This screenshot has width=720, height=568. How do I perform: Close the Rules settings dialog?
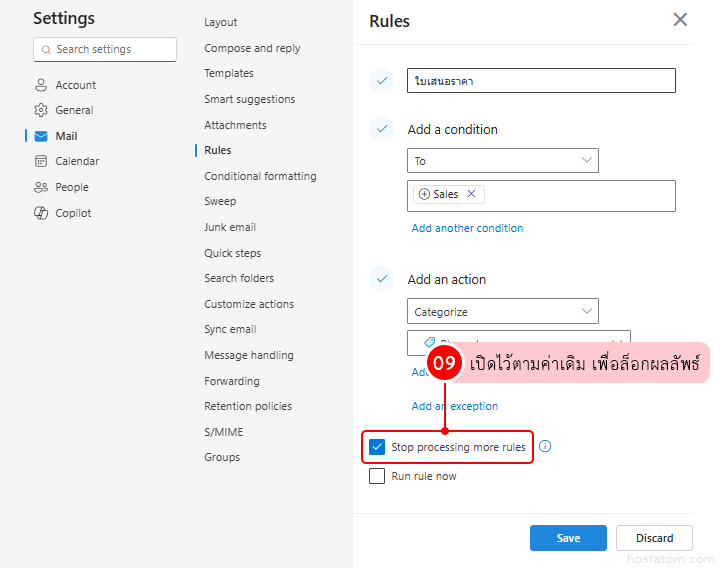pos(680,20)
